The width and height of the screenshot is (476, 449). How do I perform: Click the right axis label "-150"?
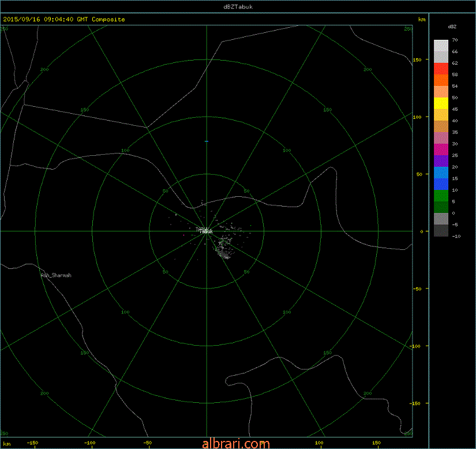[416, 403]
